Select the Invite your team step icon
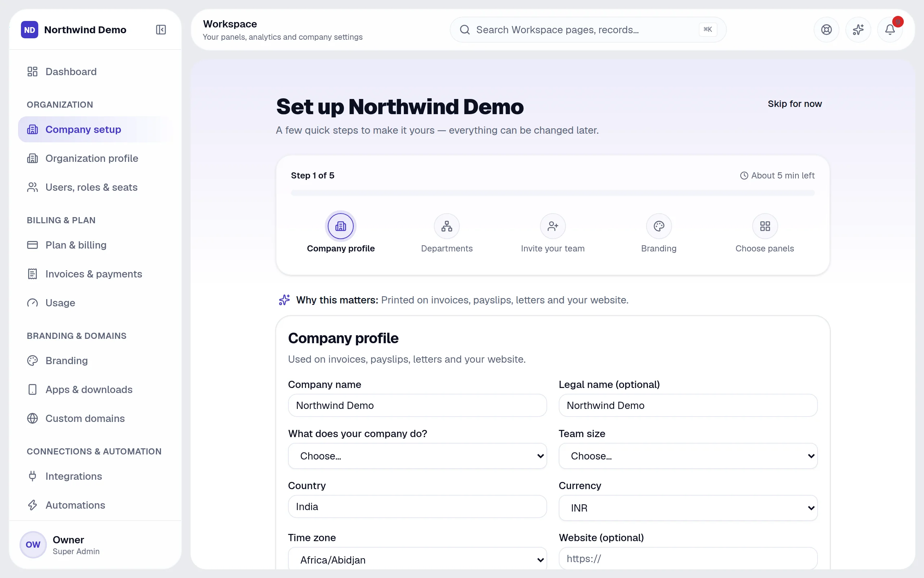 (553, 226)
